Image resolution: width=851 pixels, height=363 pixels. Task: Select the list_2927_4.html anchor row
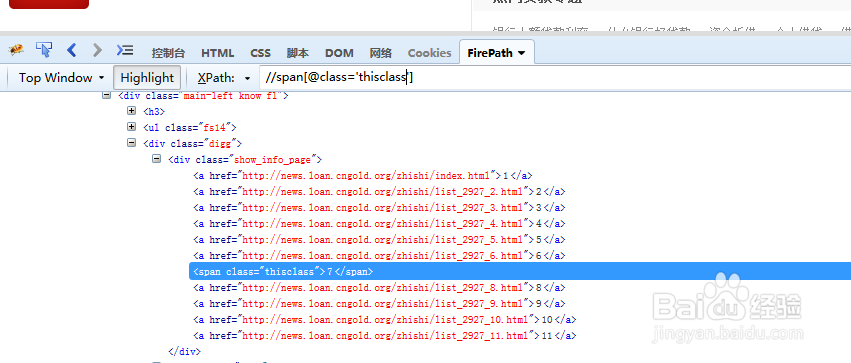[x=379, y=223]
